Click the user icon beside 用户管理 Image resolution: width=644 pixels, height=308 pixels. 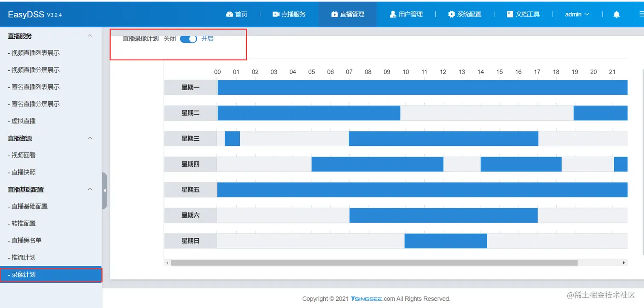[x=393, y=14]
